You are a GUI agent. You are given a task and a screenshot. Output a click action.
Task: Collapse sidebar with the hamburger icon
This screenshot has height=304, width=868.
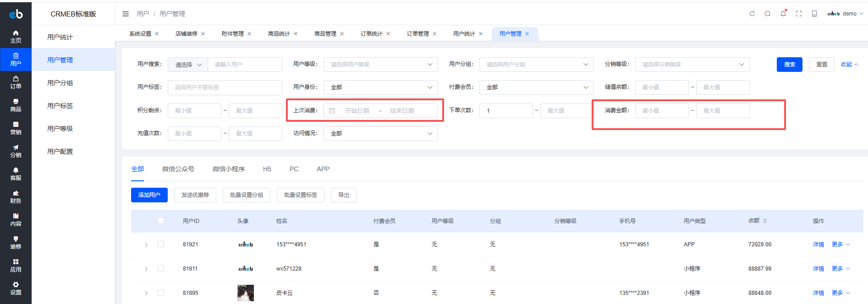126,14
